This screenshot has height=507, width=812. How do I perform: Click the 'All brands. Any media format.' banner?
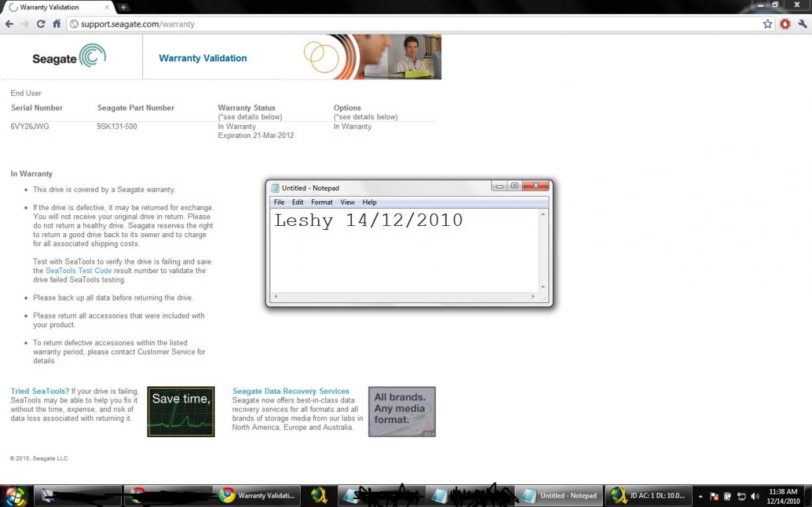[x=401, y=412]
